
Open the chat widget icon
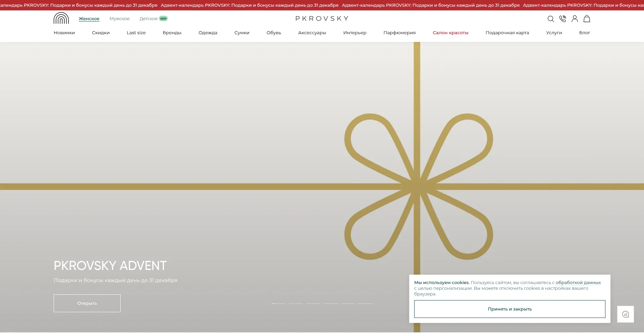[x=625, y=314]
